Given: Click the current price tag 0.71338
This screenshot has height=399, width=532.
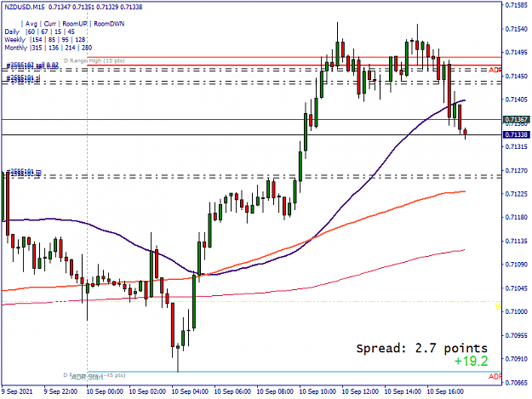Looking at the screenshot, I should coord(517,135).
